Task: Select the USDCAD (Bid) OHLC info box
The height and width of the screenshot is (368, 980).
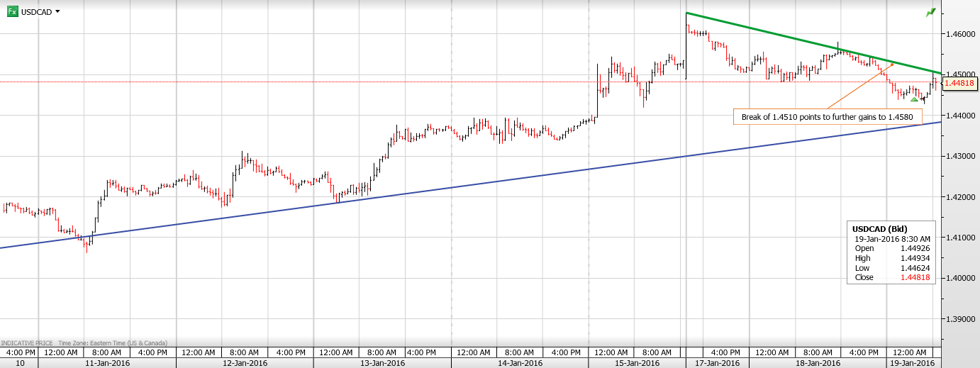Action: (x=891, y=252)
